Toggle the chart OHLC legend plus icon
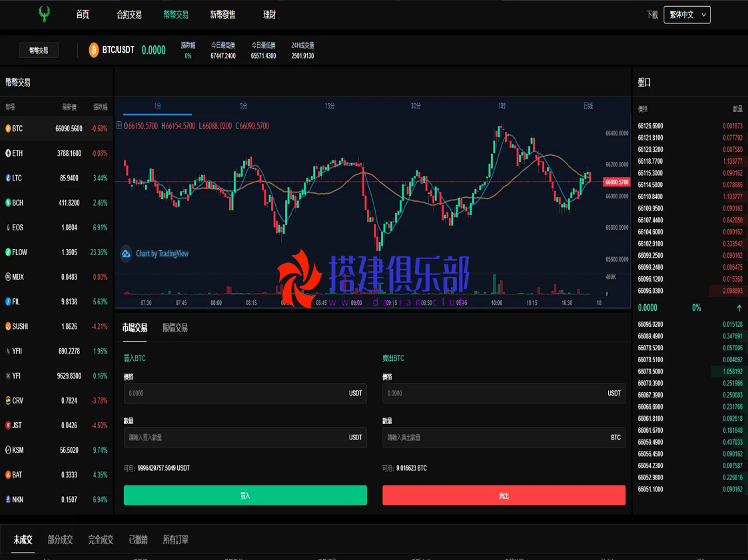The width and height of the screenshot is (748, 560). [x=119, y=125]
